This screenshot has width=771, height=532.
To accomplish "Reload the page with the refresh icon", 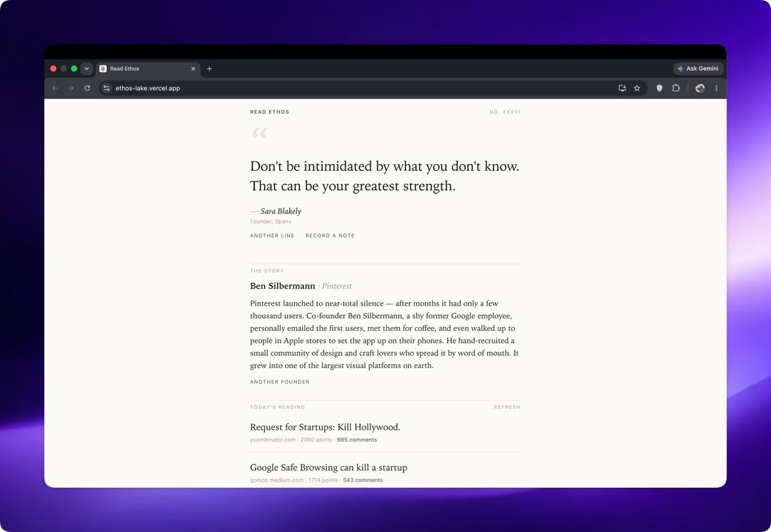I will click(x=87, y=88).
